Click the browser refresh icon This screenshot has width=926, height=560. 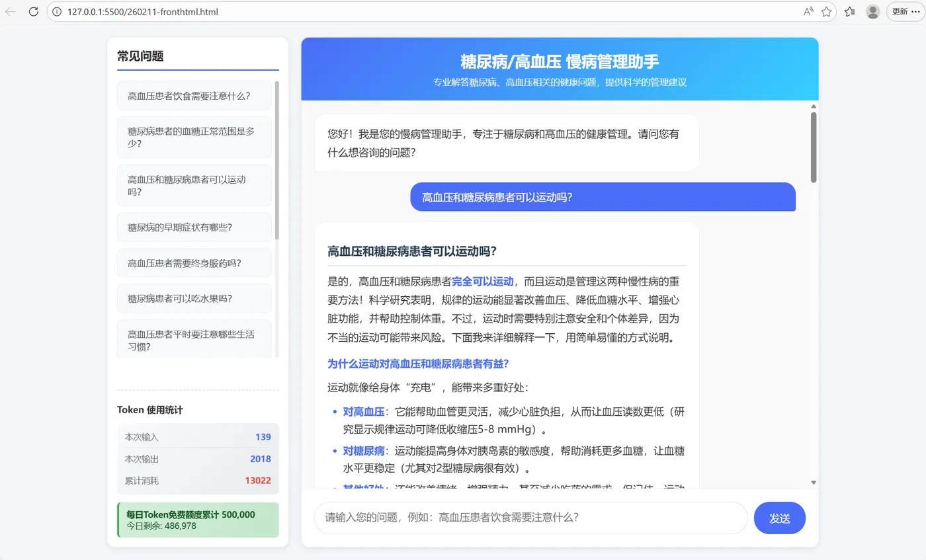click(x=33, y=11)
